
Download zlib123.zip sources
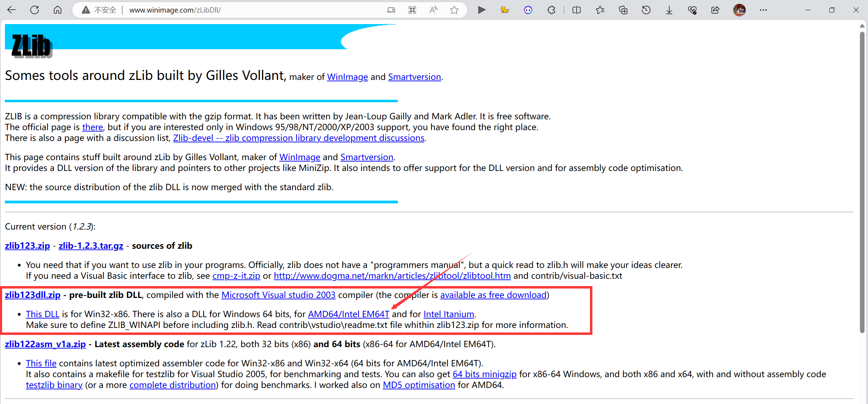tap(27, 246)
